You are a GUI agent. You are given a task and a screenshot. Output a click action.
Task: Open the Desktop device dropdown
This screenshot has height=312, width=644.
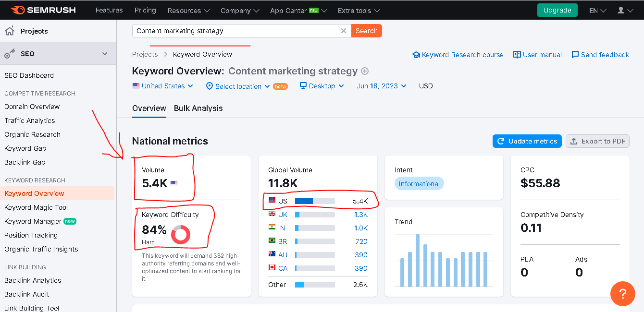(x=322, y=86)
